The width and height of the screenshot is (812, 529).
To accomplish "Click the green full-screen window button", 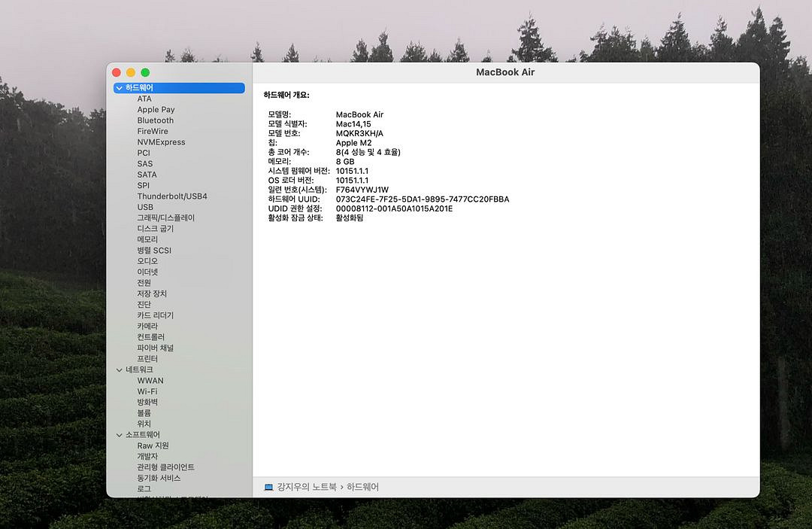I will point(145,72).
